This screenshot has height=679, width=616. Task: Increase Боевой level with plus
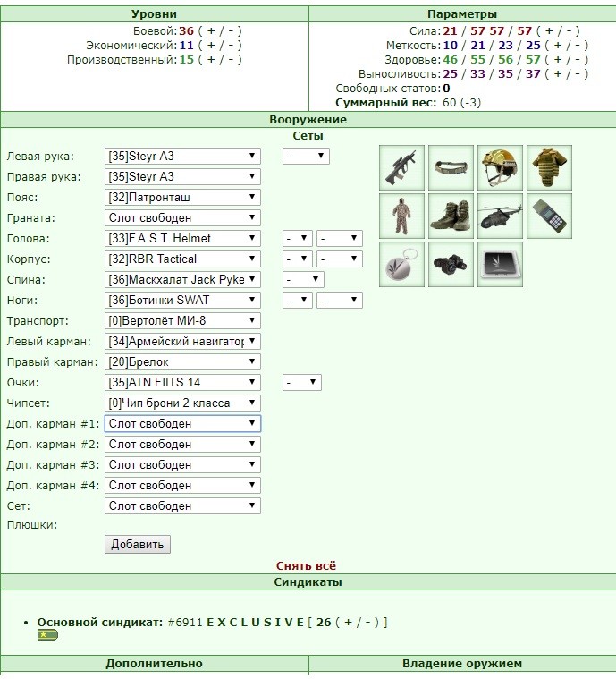pos(211,31)
